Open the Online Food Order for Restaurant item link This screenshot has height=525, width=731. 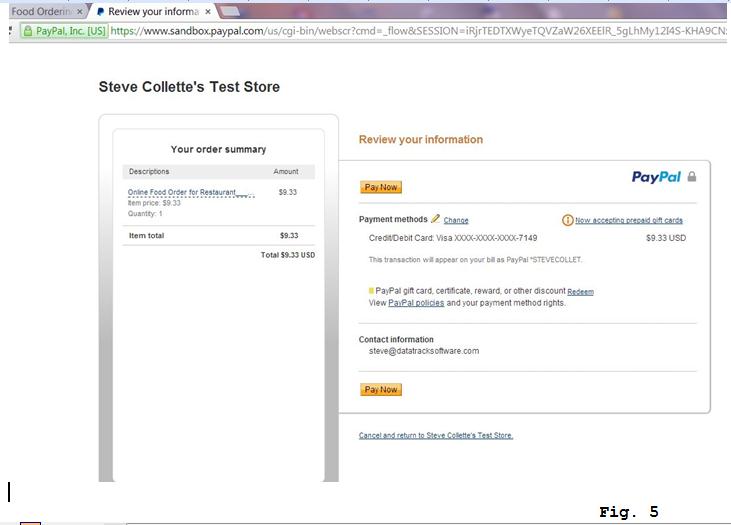[191, 193]
